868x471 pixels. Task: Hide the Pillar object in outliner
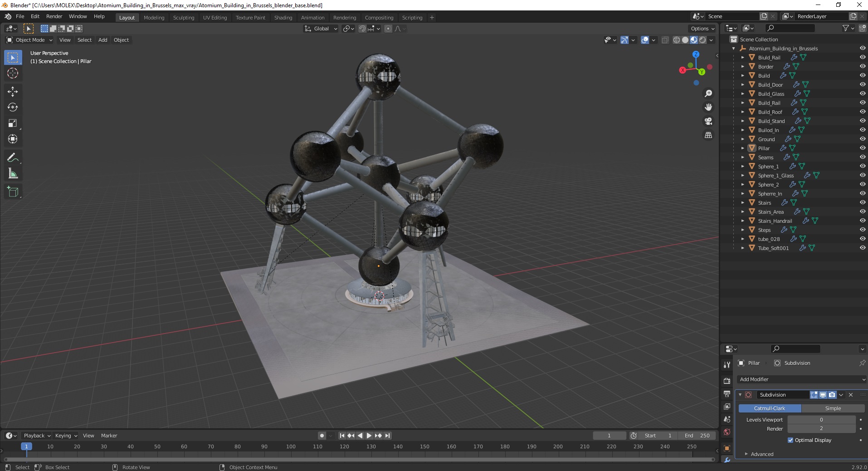point(863,148)
